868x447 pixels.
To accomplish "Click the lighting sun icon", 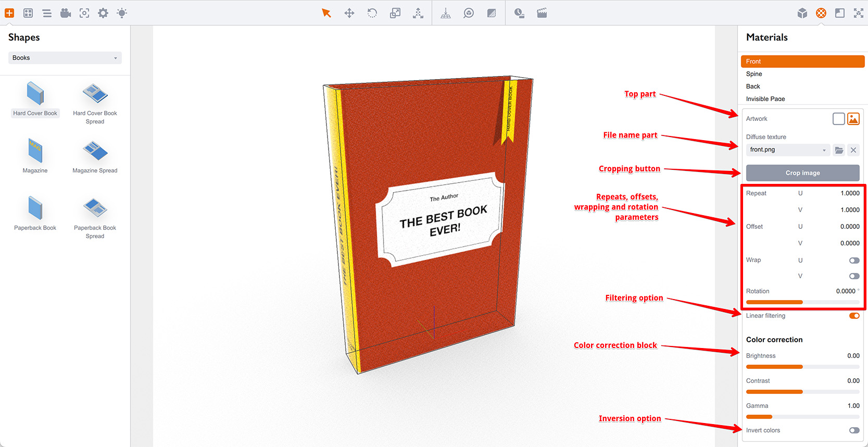I will (x=122, y=13).
